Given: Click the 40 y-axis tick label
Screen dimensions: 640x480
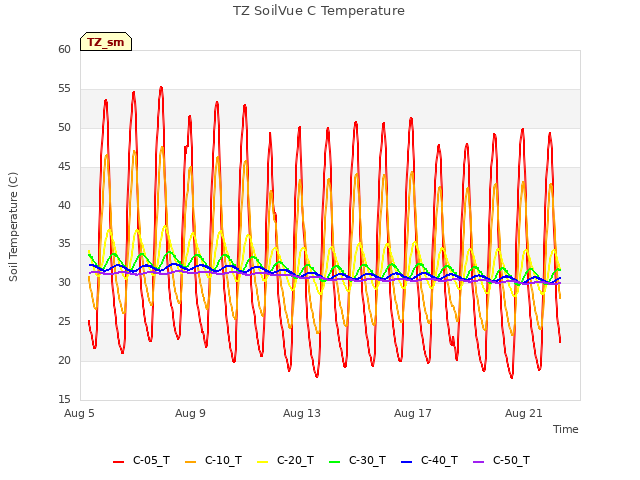Looking at the screenshot, I should coord(64,205).
